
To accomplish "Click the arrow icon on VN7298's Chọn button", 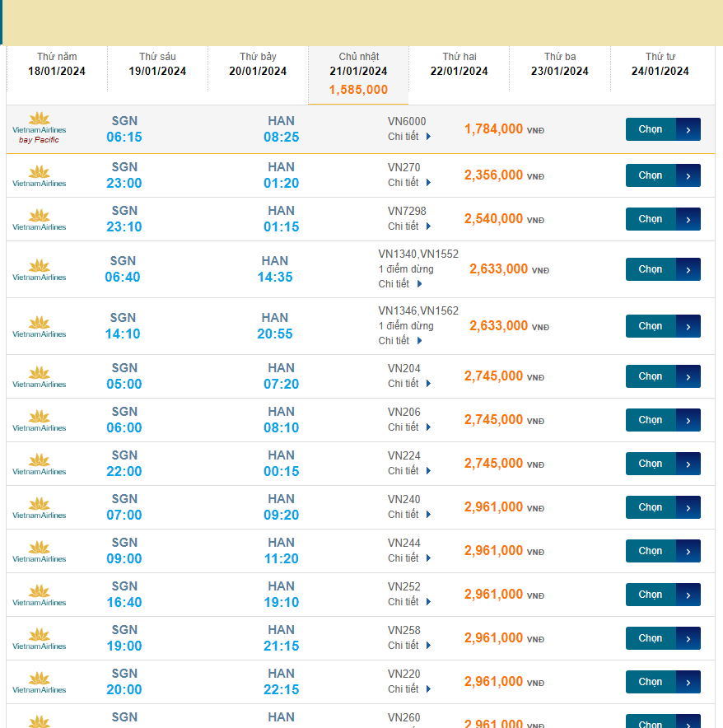I will pos(688,219).
